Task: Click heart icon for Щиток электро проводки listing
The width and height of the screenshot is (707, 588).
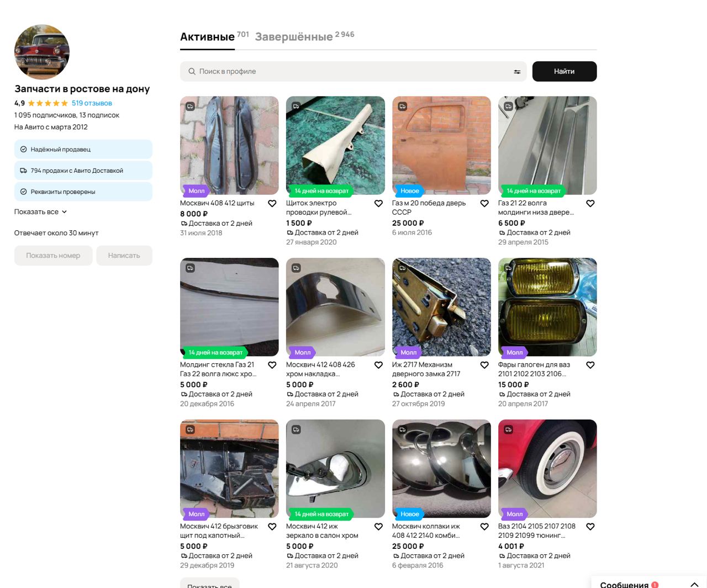Action: click(x=378, y=204)
